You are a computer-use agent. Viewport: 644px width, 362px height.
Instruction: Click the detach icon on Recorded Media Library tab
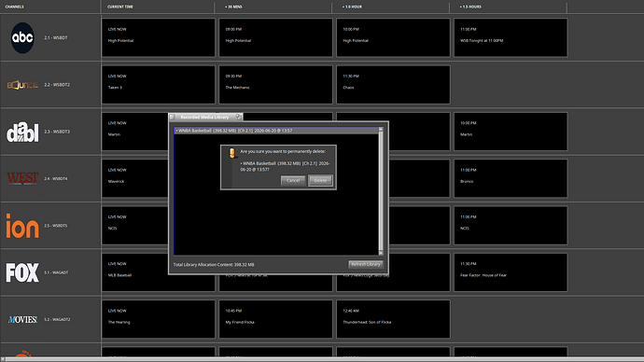tap(238, 117)
